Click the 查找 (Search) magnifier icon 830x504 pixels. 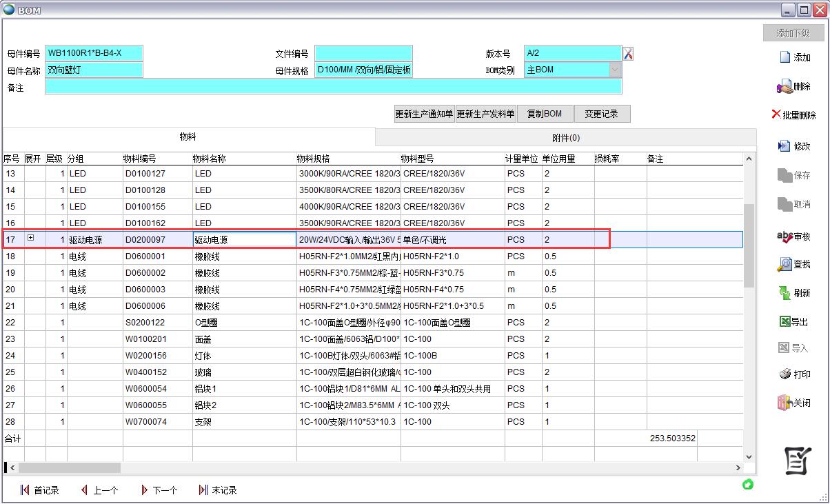pos(785,264)
